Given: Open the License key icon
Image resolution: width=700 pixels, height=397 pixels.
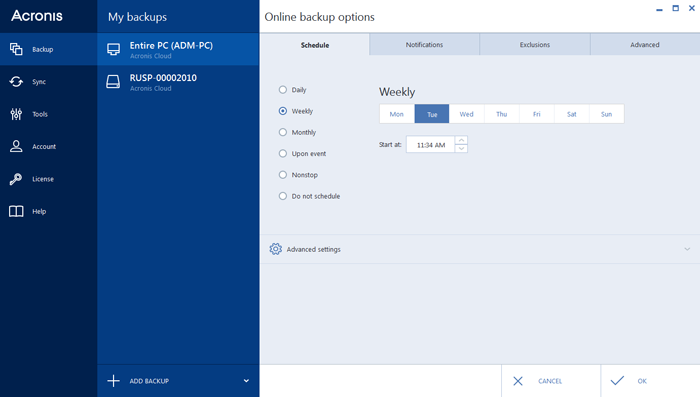Looking at the screenshot, I should point(16,179).
